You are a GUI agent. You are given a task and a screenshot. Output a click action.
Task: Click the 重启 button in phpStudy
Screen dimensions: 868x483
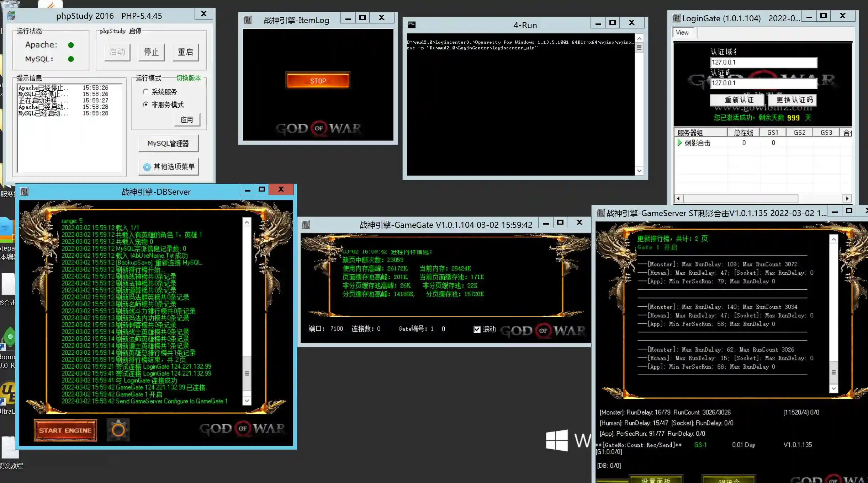pos(185,52)
